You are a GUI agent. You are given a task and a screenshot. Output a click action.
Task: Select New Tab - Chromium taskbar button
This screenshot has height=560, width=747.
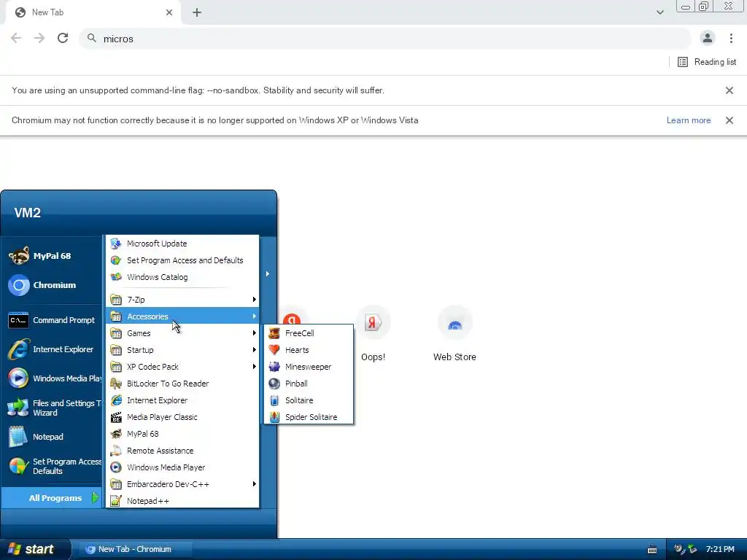click(135, 549)
